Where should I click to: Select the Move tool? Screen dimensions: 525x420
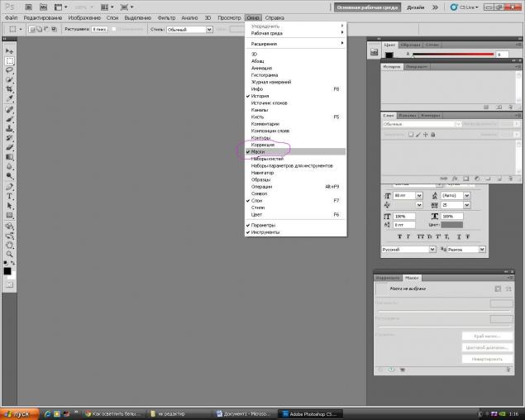coord(9,51)
